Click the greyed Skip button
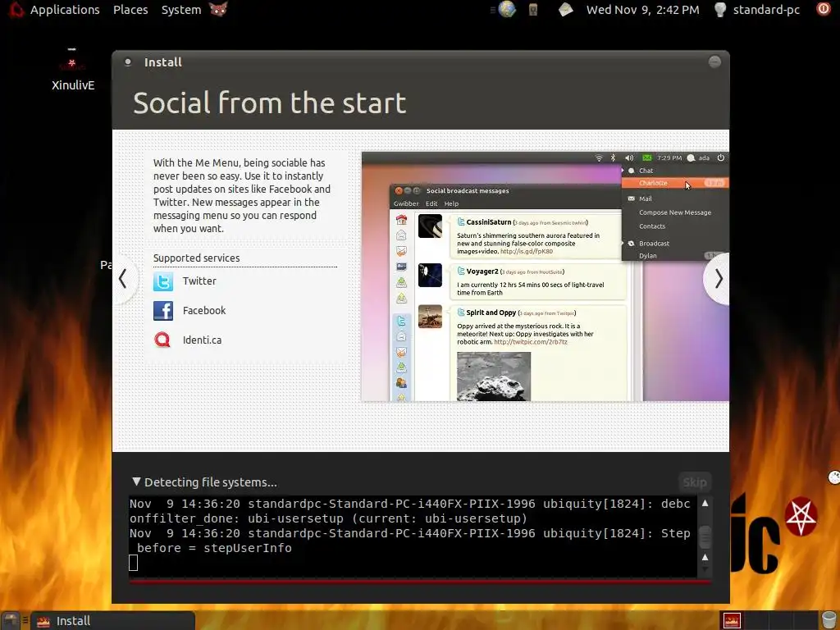Screen dimensions: 840x630 coord(694,482)
